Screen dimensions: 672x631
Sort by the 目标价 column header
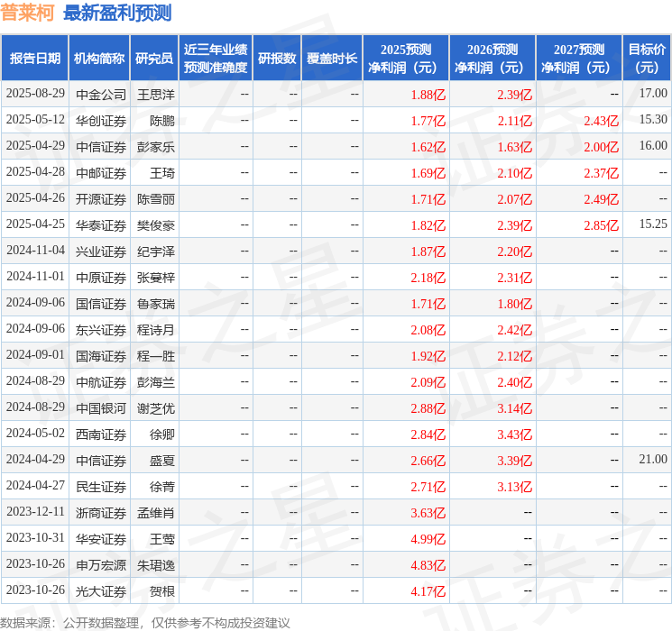point(647,58)
